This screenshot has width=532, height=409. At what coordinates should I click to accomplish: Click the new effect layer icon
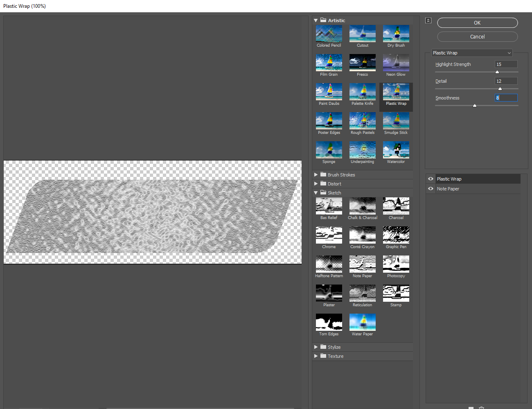click(471, 408)
